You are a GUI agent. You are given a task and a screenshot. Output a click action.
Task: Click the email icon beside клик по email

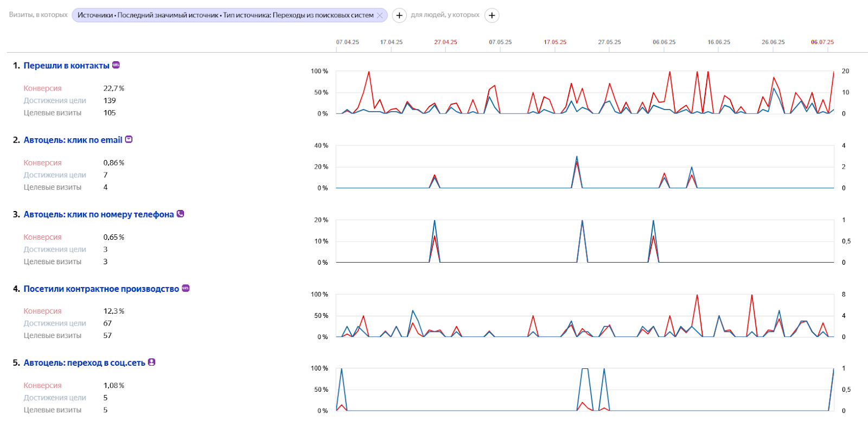click(x=129, y=139)
